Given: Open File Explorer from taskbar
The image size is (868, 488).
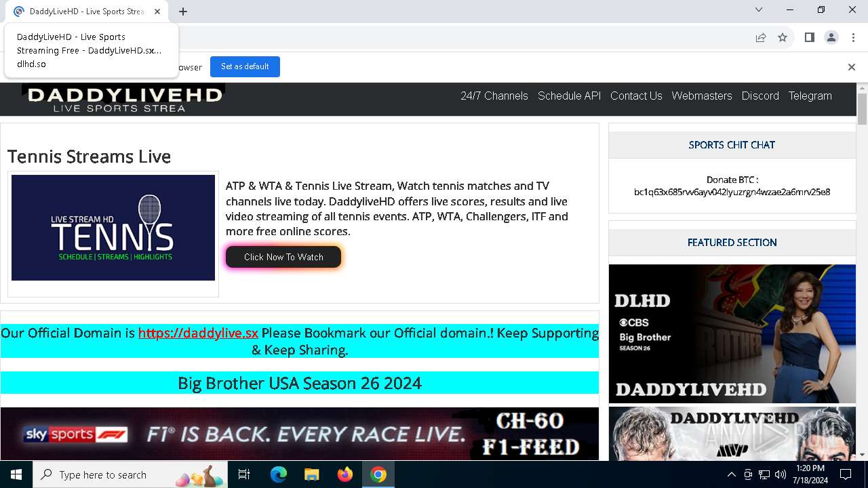Looking at the screenshot, I should pos(311,474).
